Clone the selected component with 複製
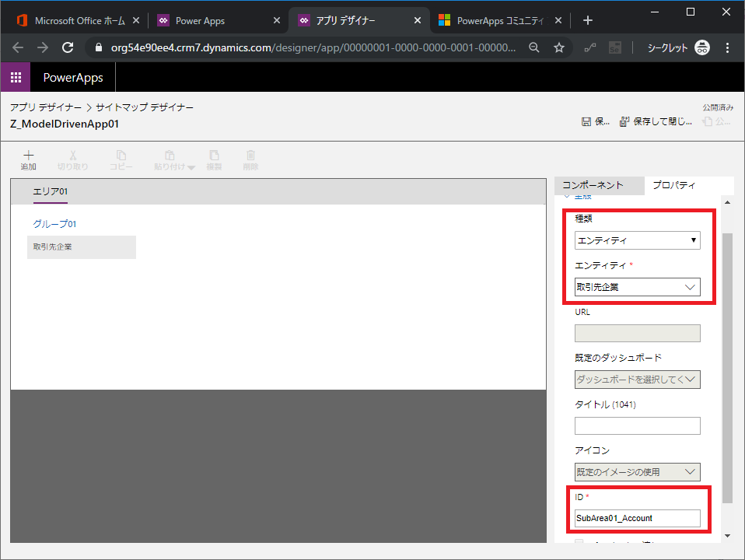This screenshot has width=745, height=560. (215, 160)
